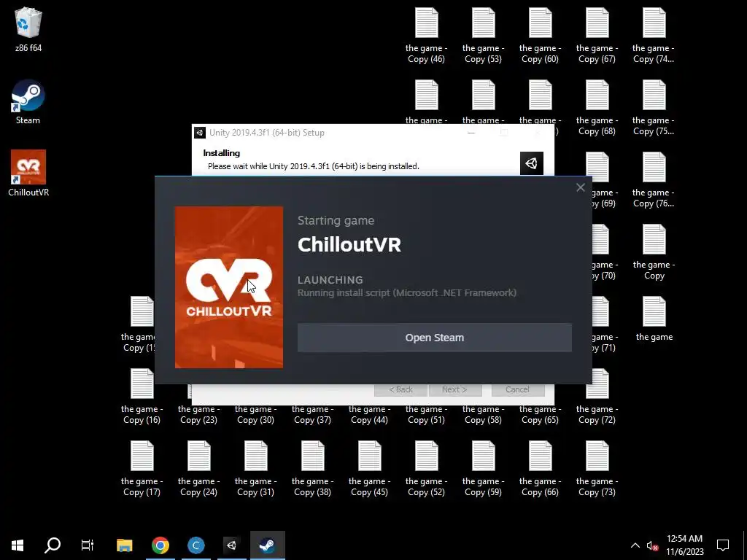Select file 'the game - Copy (68)'
This screenshot has height=560, width=747.
click(x=597, y=108)
